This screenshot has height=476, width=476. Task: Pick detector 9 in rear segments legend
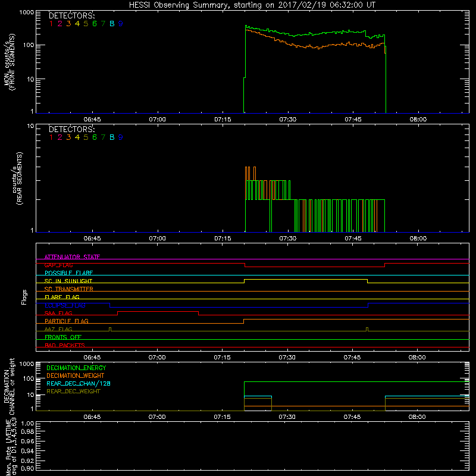pyautogui.click(x=121, y=137)
